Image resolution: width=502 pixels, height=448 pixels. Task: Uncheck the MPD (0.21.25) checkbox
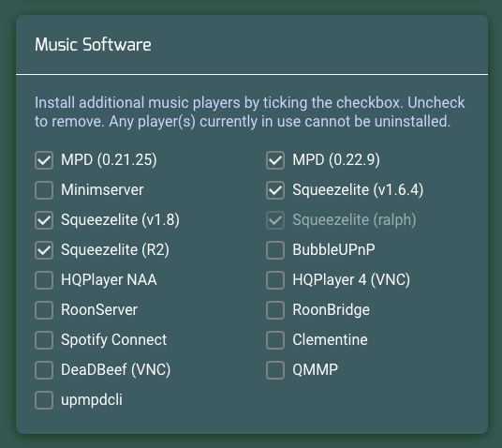point(44,160)
